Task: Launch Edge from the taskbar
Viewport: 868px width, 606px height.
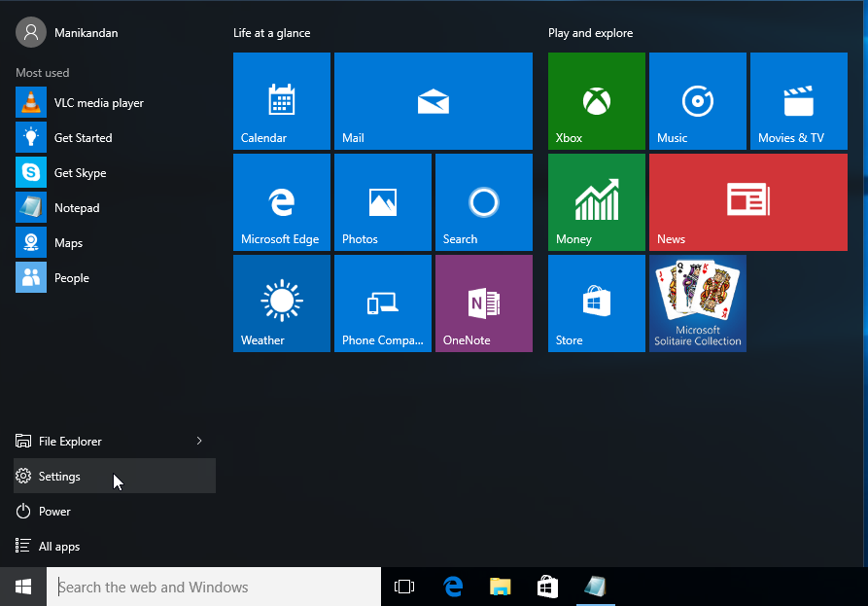Action: [453, 587]
